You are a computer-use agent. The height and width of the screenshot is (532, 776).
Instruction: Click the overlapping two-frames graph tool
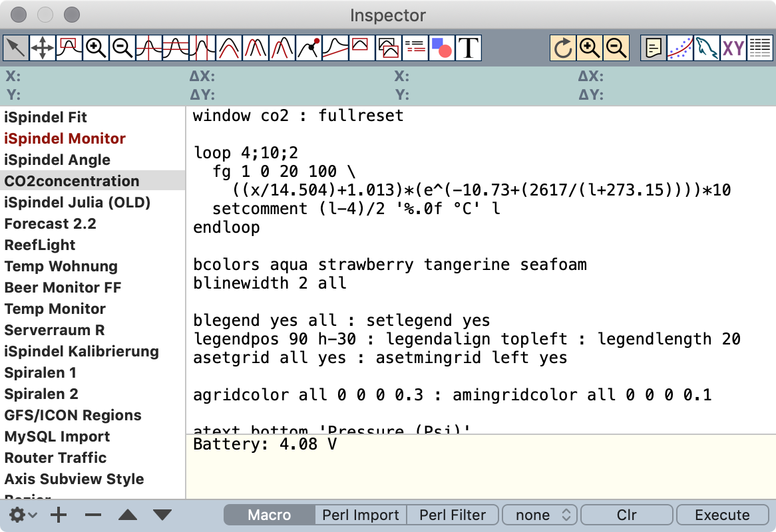(x=389, y=48)
